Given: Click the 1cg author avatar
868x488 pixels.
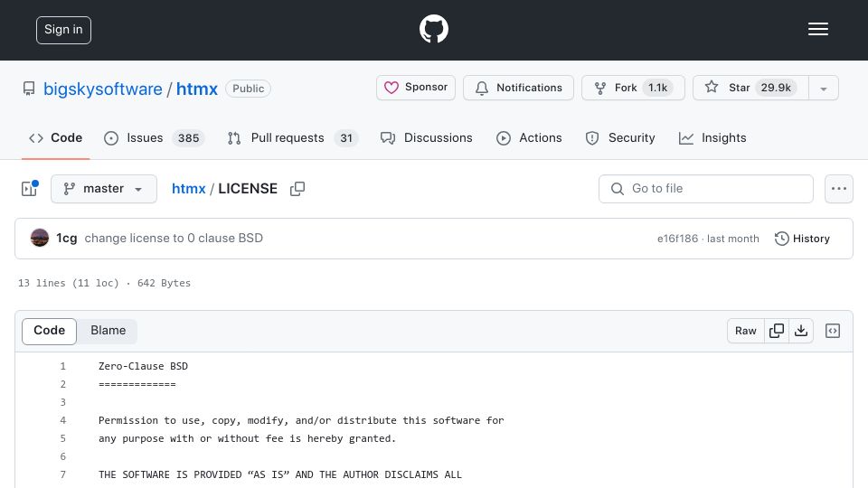Looking at the screenshot, I should click(x=39, y=238).
